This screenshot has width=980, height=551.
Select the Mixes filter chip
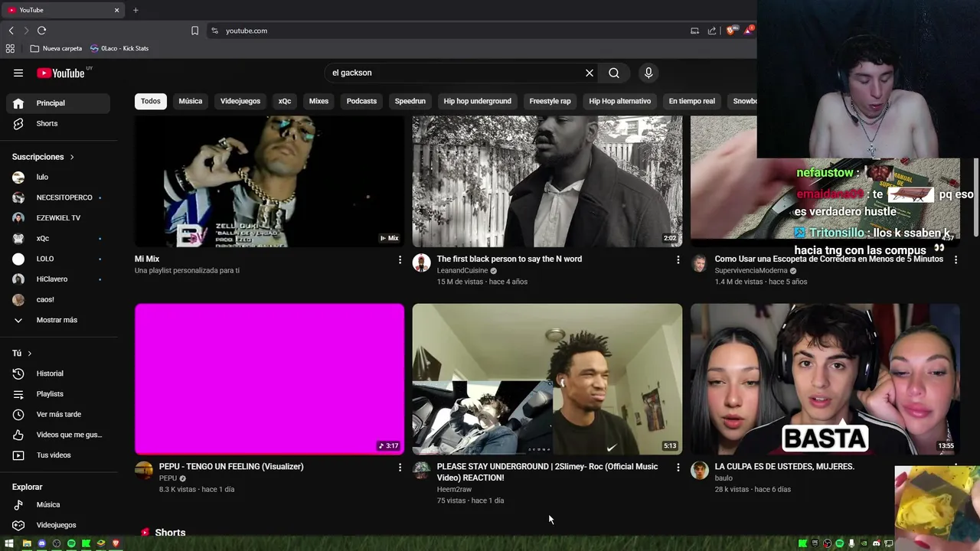(318, 101)
